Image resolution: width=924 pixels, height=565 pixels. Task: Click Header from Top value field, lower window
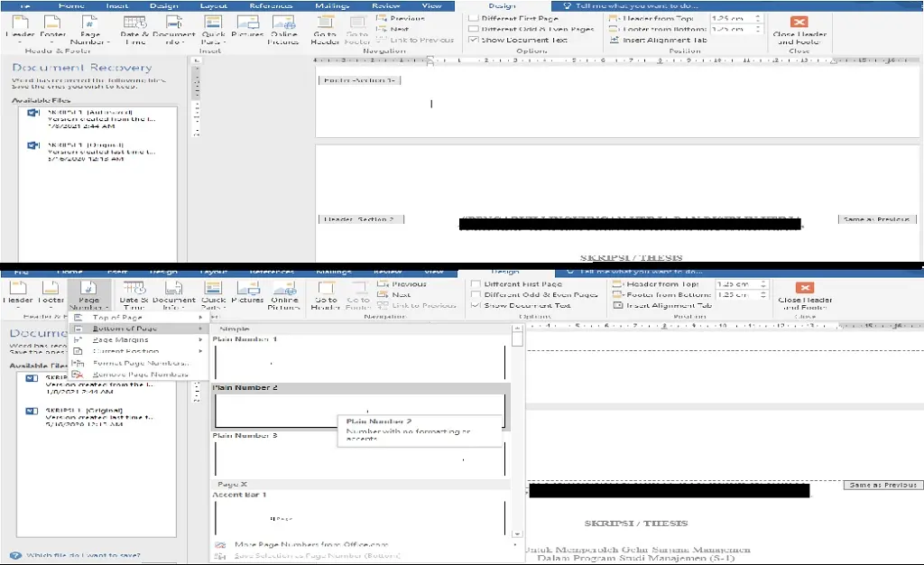pos(737,284)
